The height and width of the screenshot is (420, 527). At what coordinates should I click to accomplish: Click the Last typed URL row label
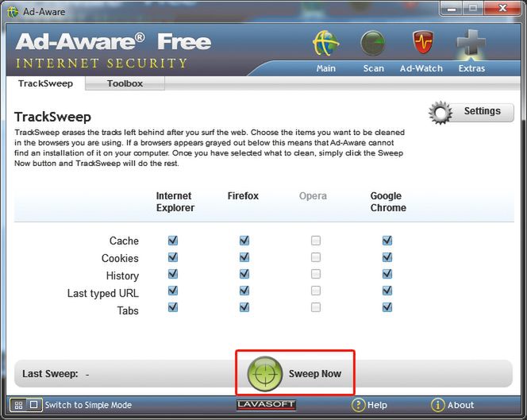(x=103, y=293)
